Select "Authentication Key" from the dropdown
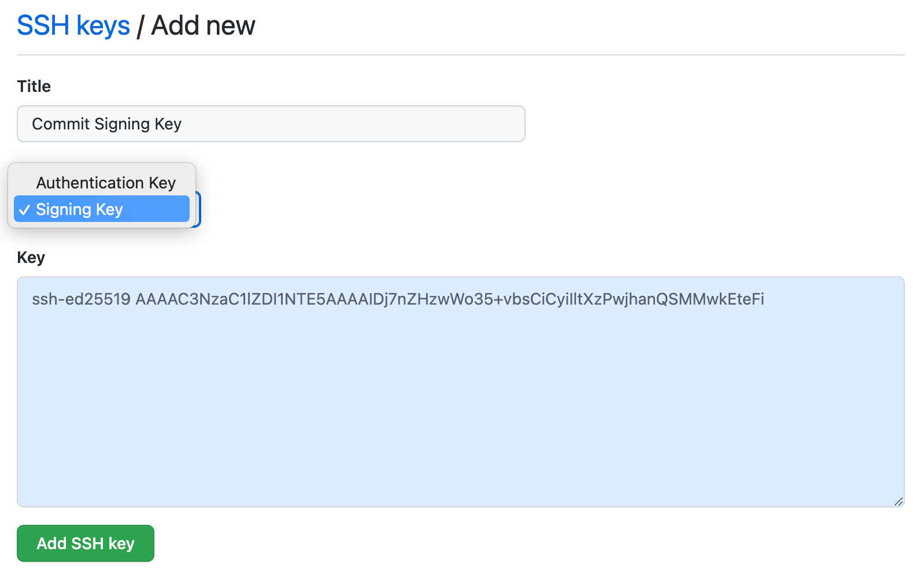Screen dimensions: 924x578 (106, 182)
